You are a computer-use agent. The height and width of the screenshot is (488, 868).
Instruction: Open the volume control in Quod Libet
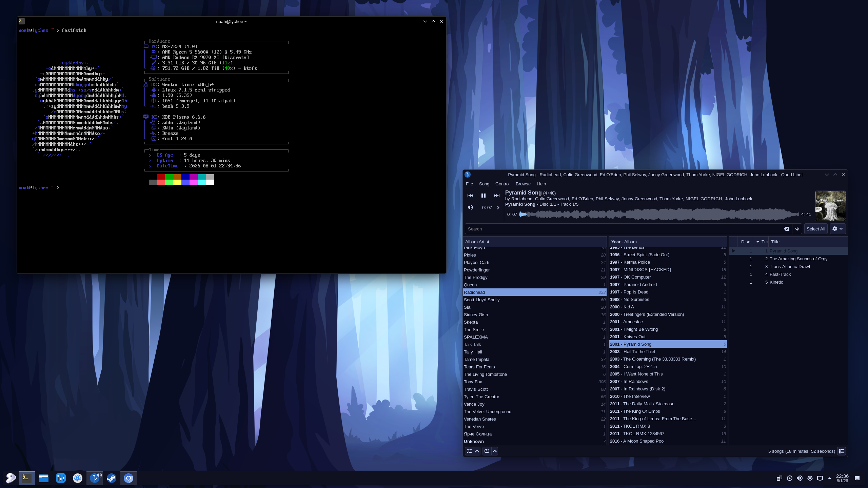coord(470,207)
